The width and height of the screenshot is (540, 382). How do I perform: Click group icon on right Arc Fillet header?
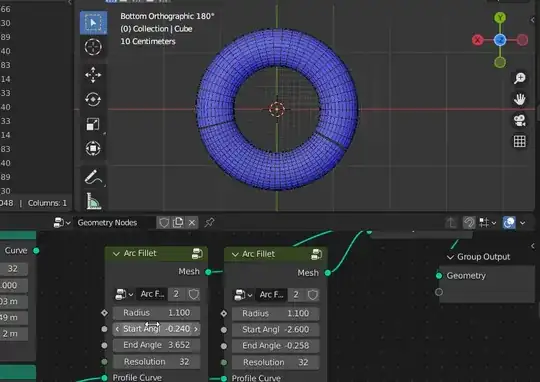316,255
